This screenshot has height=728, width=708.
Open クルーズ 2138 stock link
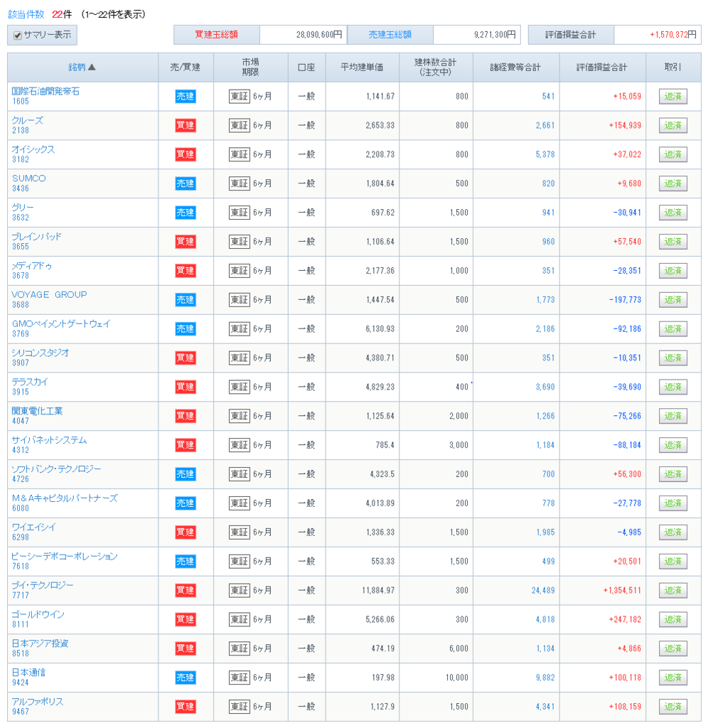tap(28, 121)
